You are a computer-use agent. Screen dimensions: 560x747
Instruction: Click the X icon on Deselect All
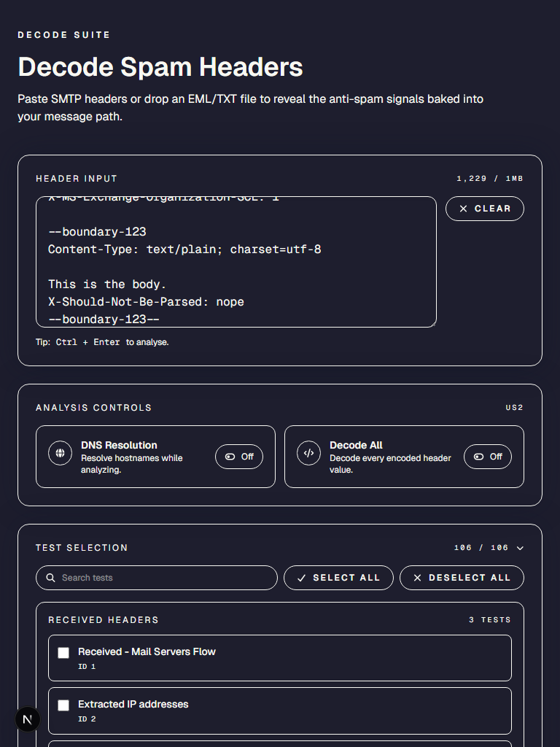(418, 578)
